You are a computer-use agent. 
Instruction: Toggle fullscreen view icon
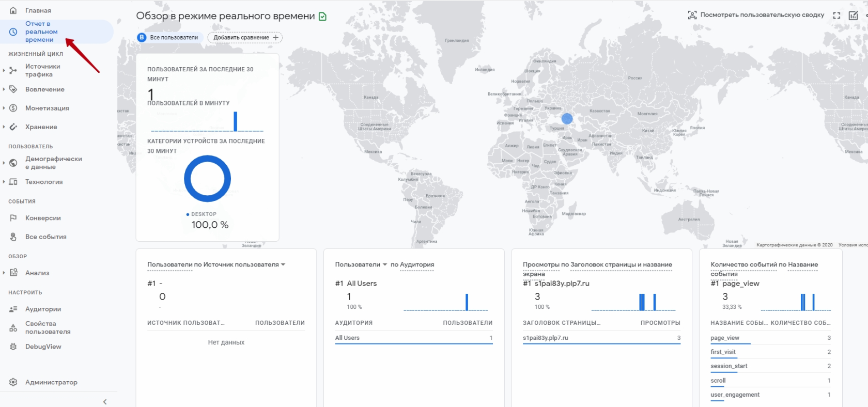coord(836,15)
